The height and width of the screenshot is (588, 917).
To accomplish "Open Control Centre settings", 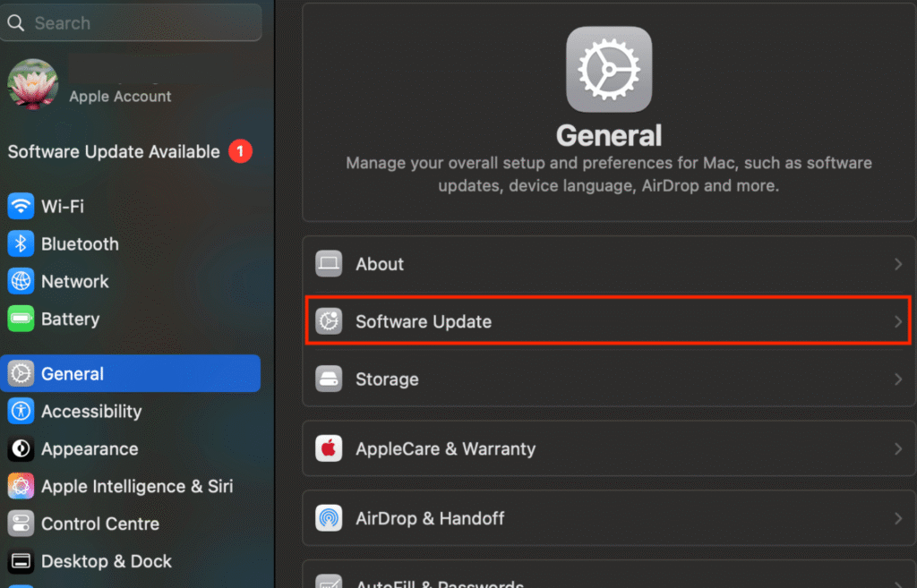I will 131,524.
